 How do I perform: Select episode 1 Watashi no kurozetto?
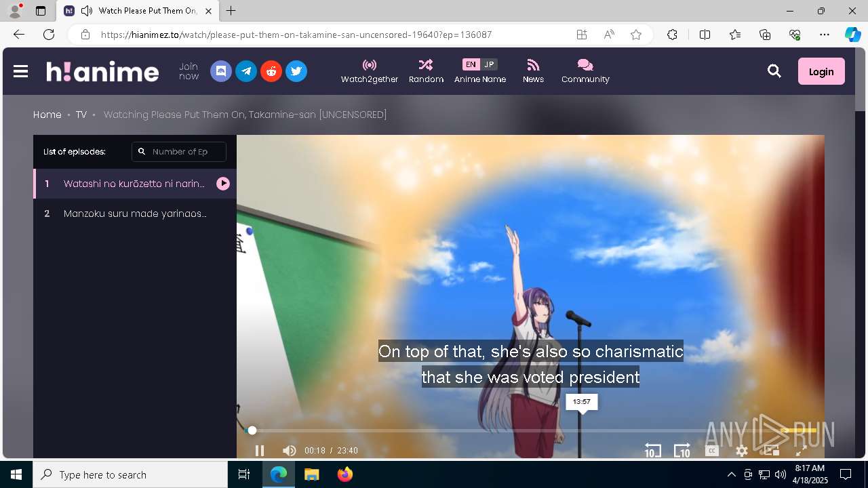coord(135,184)
